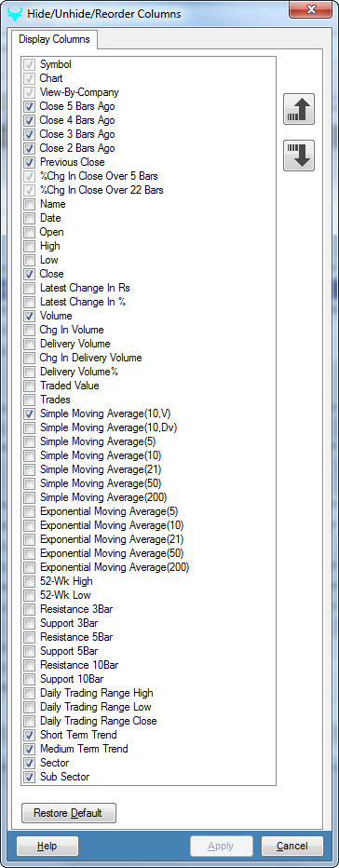Check Simple Moving Average(10)
Image resolution: width=339 pixels, height=868 pixels.
tap(30, 455)
